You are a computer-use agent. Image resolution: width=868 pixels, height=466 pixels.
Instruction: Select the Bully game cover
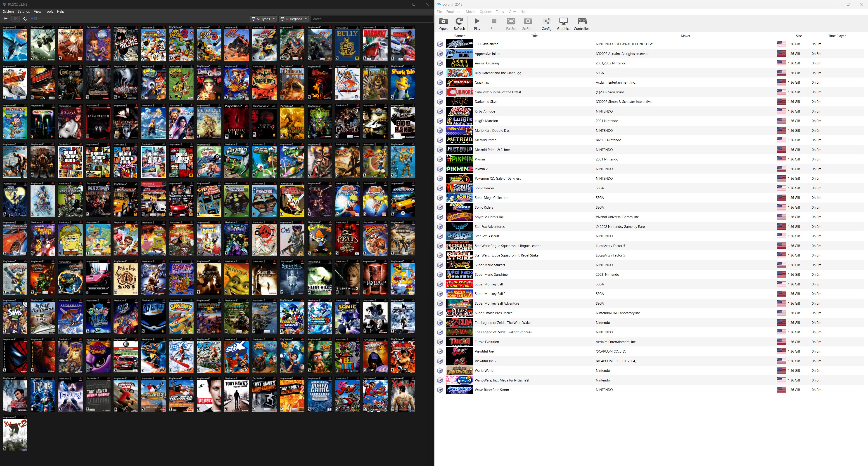[347, 44]
